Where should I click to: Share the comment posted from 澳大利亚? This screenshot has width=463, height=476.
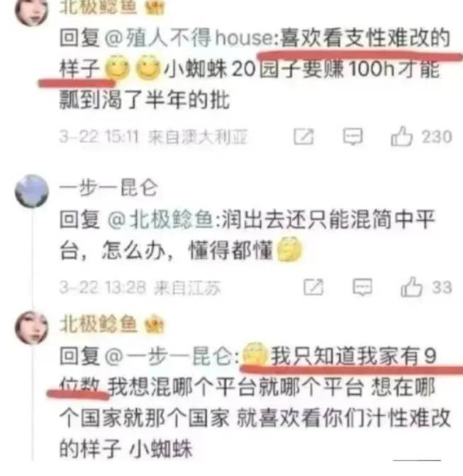click(303, 137)
